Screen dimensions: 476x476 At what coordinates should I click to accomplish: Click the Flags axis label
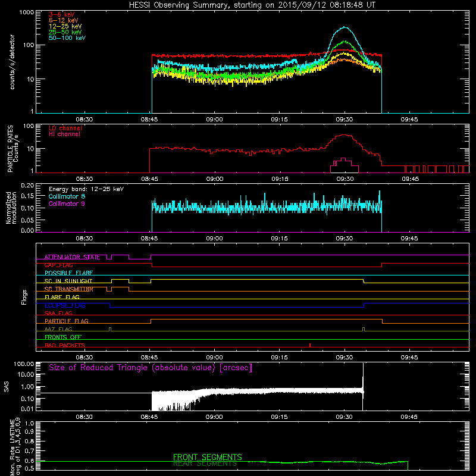click(x=24, y=297)
